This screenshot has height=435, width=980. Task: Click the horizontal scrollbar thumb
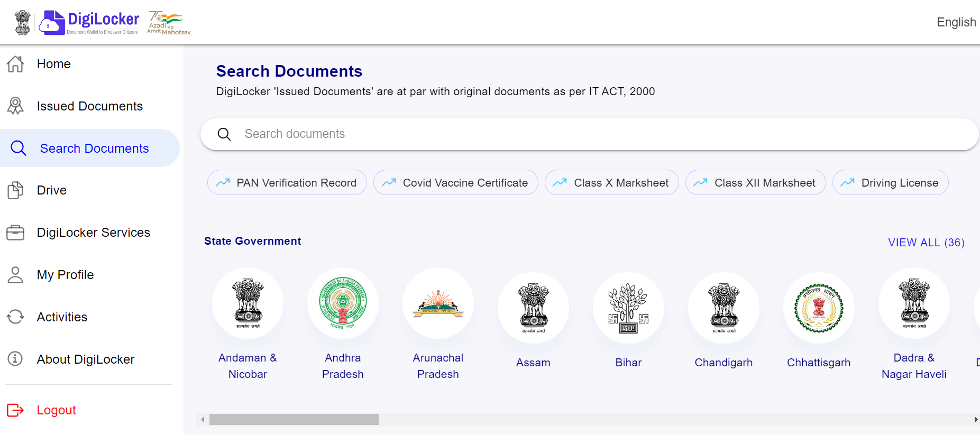[x=294, y=419]
